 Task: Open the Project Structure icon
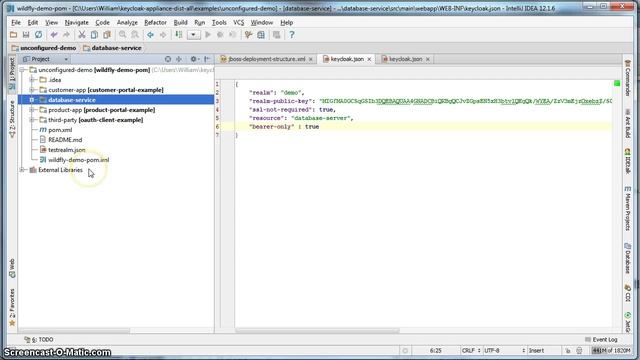(x=261, y=35)
